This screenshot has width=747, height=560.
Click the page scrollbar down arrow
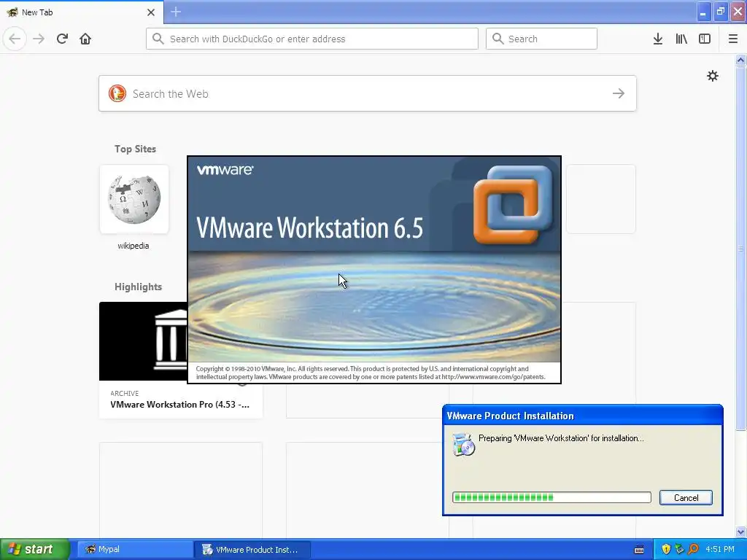[740, 532]
